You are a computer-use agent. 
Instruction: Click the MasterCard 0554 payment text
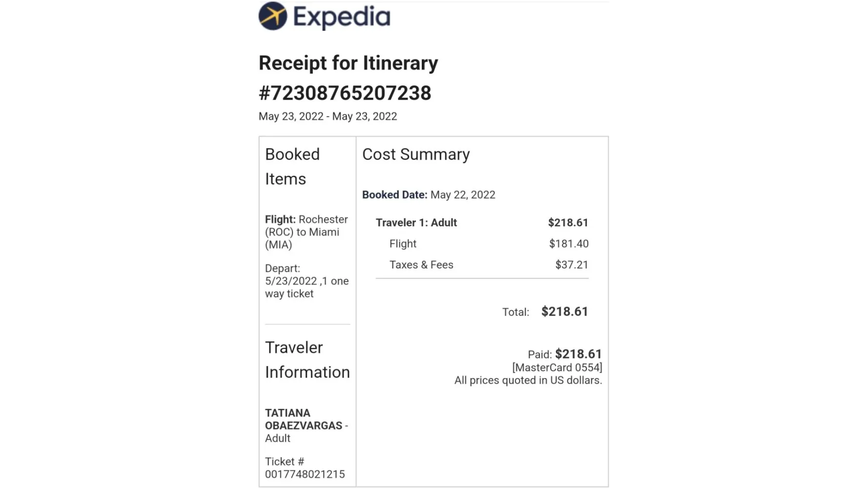coord(557,367)
